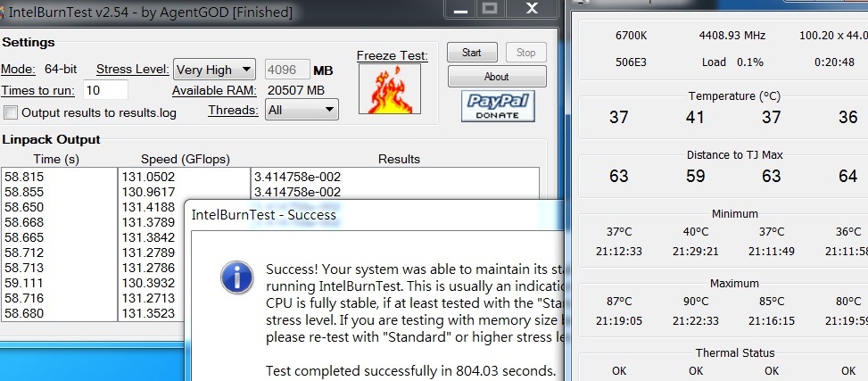The height and width of the screenshot is (381, 868).
Task: Click the 40°C minimum temperature
Action: click(696, 231)
